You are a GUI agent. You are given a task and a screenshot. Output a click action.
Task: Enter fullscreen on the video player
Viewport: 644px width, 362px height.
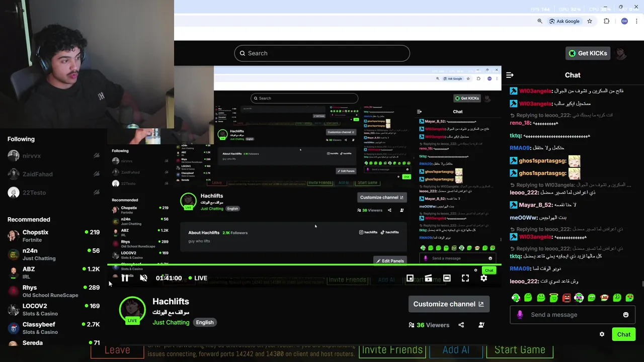[x=465, y=278]
